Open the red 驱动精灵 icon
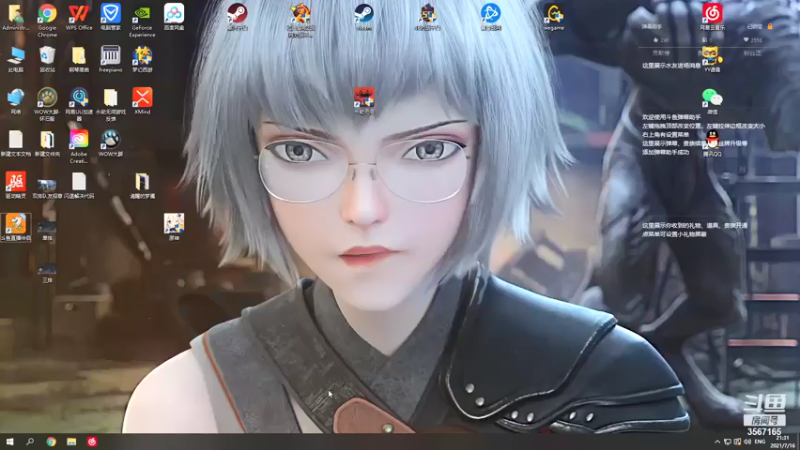The width and height of the screenshot is (800, 450). pos(15,185)
